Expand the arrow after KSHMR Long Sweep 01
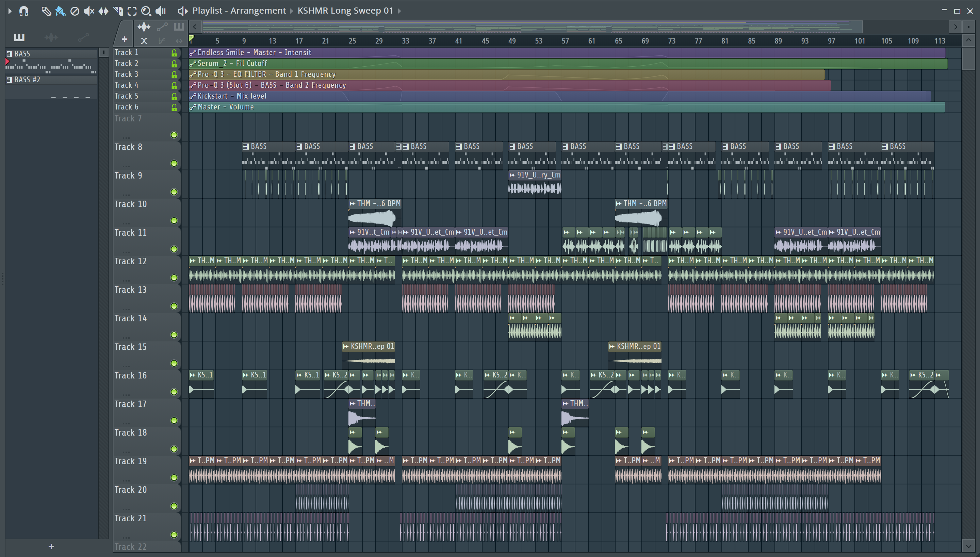Image resolution: width=980 pixels, height=557 pixels. 399,11
